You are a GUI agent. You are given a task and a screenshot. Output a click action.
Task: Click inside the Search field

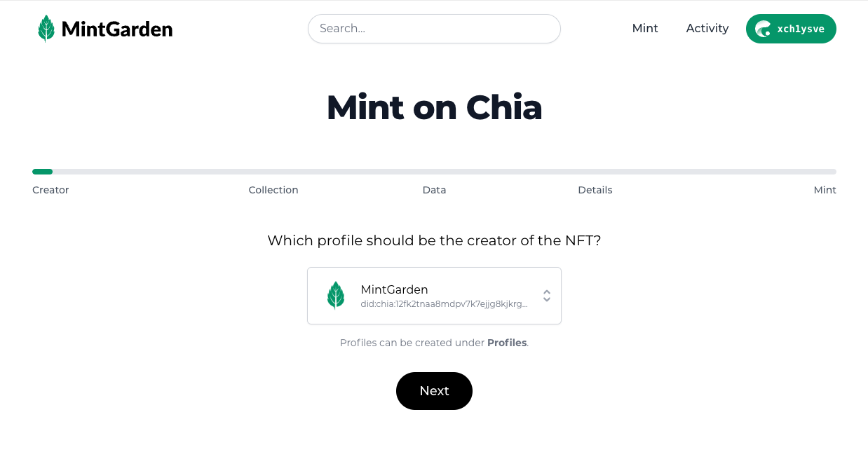click(434, 29)
